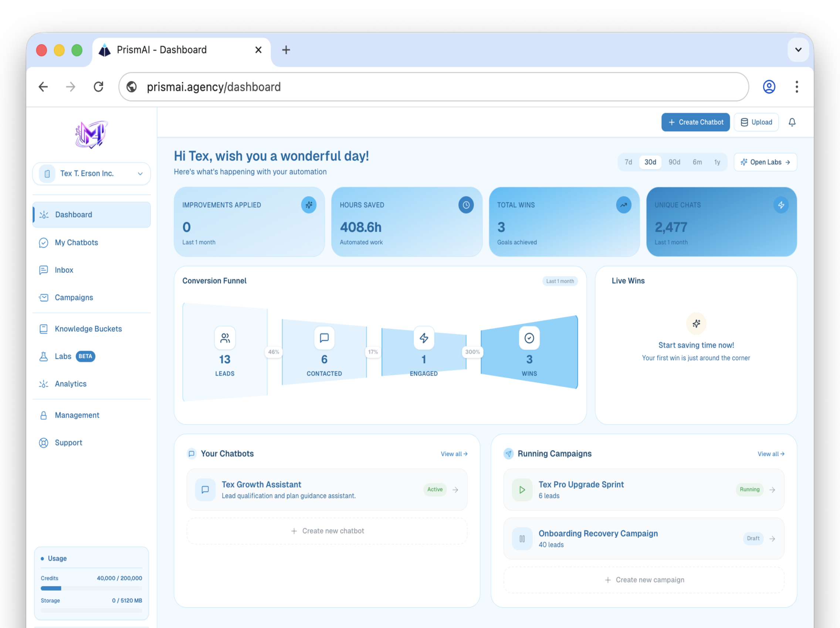The width and height of the screenshot is (840, 628).
Task: Expand the tab search chevron in browser
Action: pyautogui.click(x=798, y=50)
